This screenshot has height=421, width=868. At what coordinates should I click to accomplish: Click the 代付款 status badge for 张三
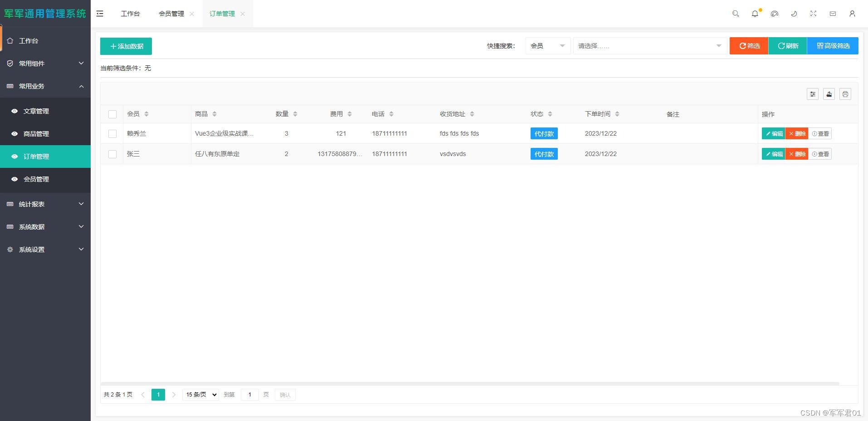point(544,154)
